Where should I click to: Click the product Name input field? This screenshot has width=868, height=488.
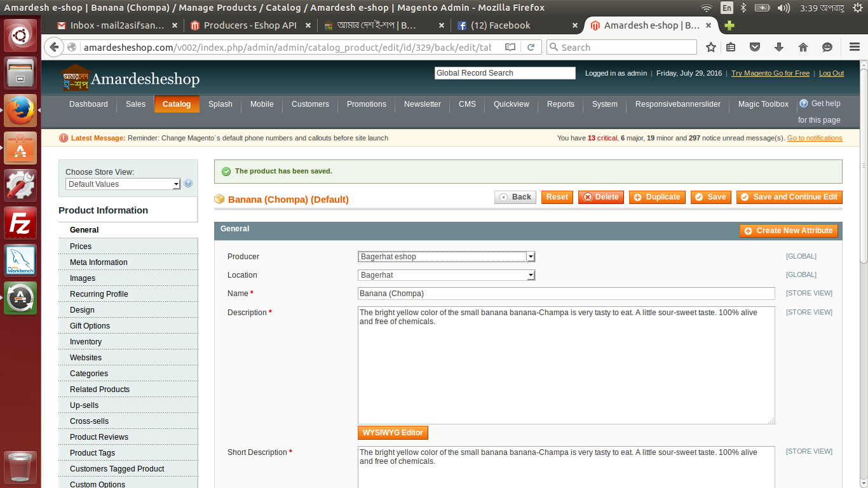[x=566, y=294]
